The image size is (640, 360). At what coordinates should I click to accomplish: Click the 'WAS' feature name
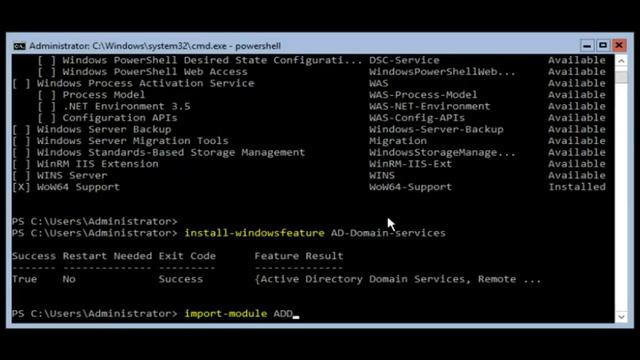(378, 83)
